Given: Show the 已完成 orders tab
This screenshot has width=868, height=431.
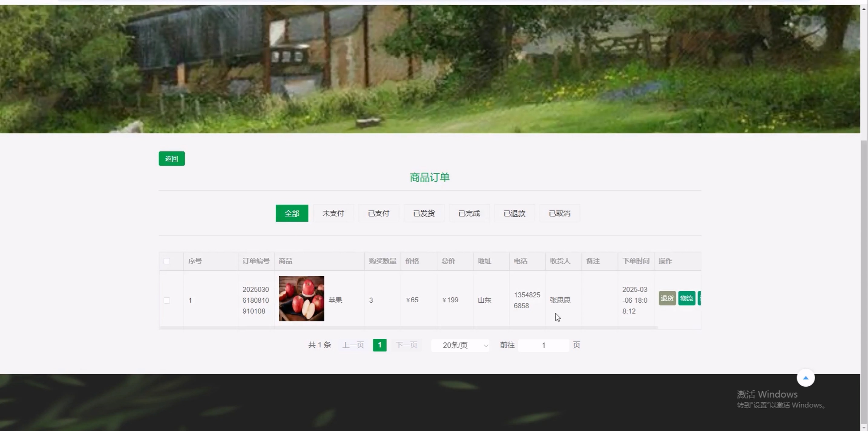Looking at the screenshot, I should point(469,213).
